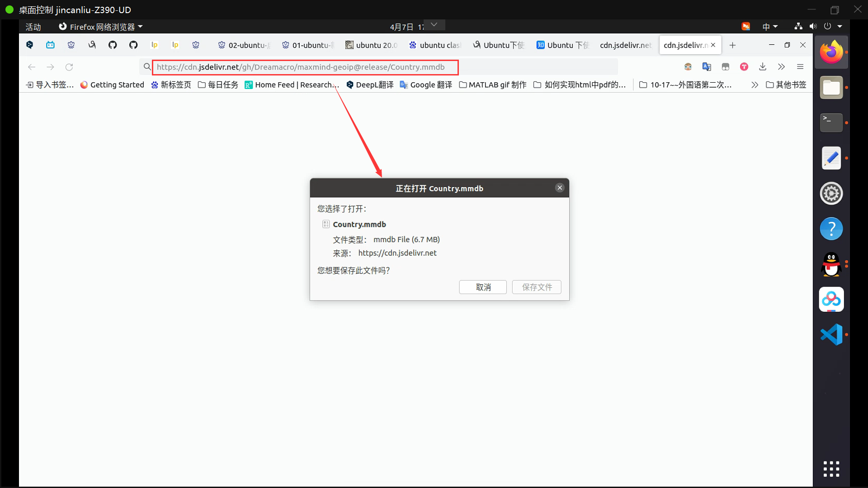Open the DeepL翻译 bookmark
This screenshot has width=868, height=488.
(x=370, y=85)
